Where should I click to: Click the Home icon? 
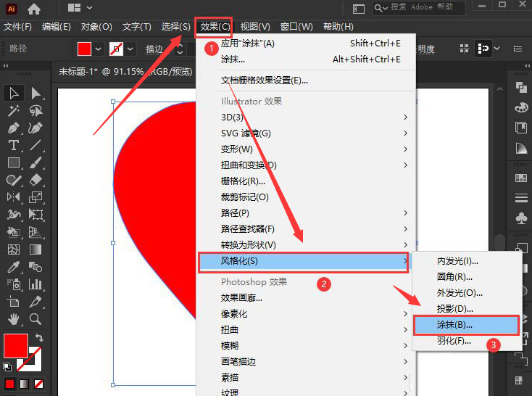point(34,9)
